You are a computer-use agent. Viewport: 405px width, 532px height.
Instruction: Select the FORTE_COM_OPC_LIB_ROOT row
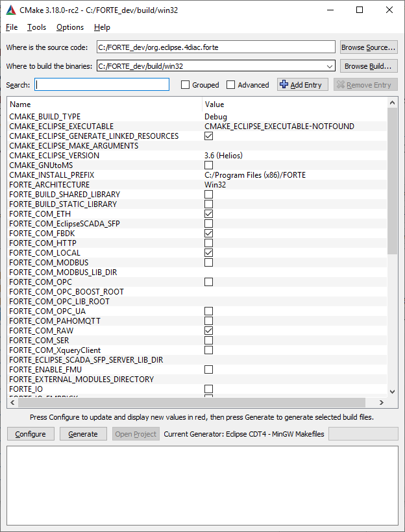197,302
